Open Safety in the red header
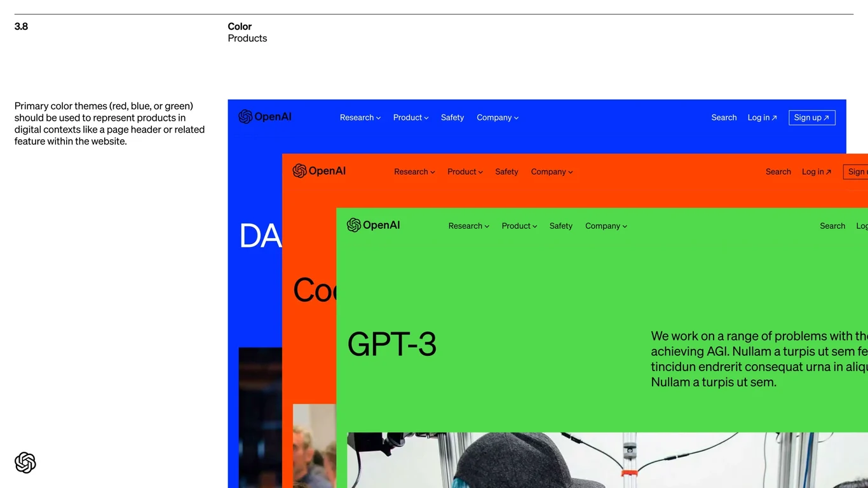This screenshot has width=868, height=488. click(506, 172)
